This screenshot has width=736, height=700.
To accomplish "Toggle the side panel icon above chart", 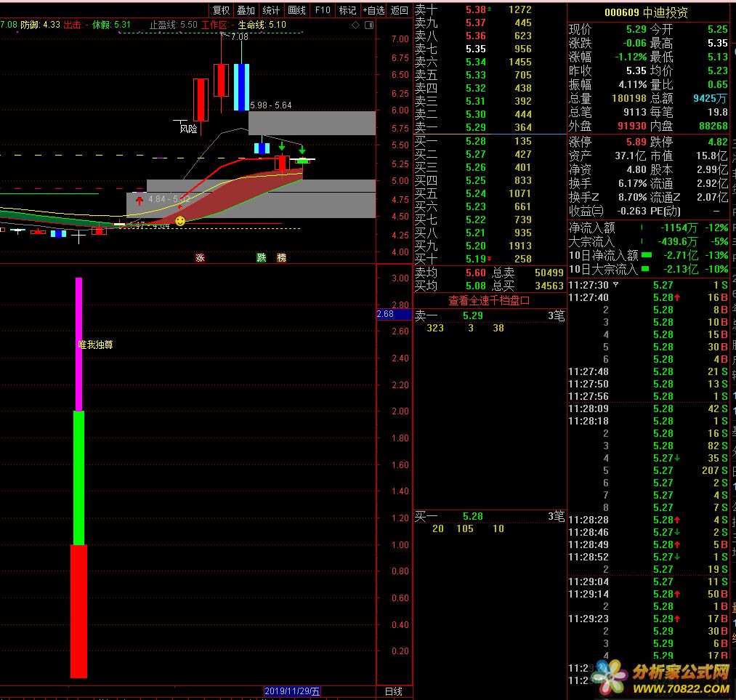I will point(369,25).
